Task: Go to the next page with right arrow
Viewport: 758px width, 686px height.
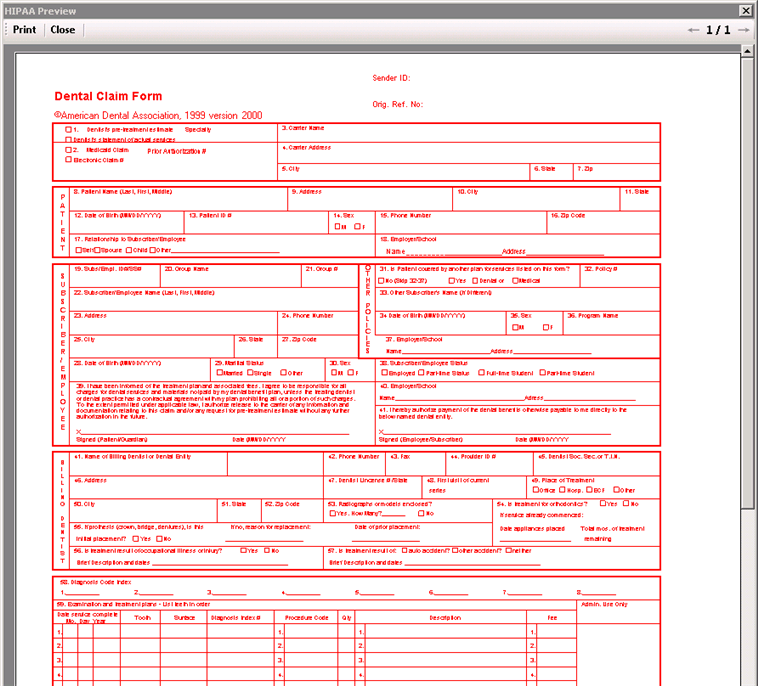Action: (x=743, y=30)
